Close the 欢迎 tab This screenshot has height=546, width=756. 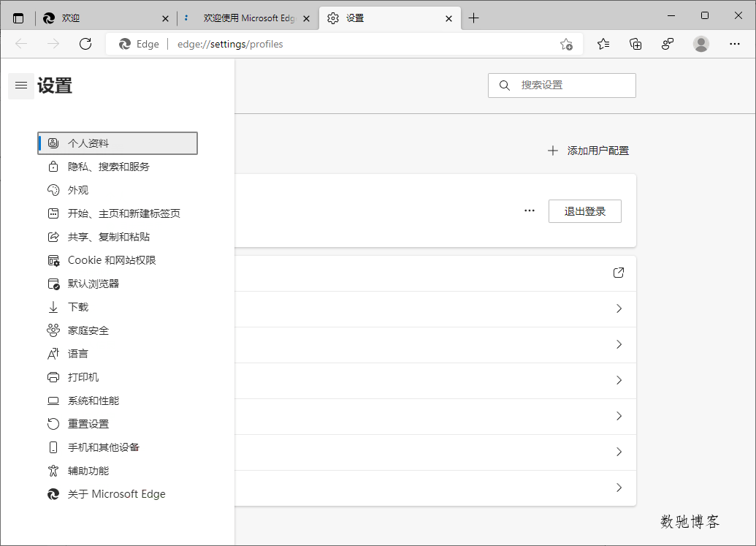165,19
